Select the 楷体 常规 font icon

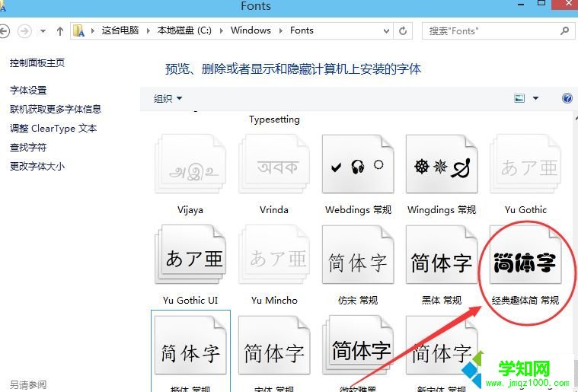pyautogui.click(x=190, y=346)
